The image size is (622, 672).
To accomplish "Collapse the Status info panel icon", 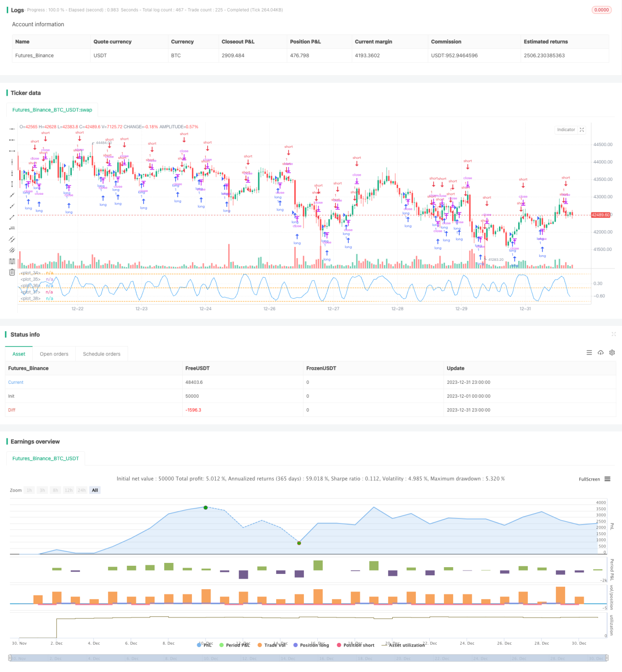I will [613, 334].
